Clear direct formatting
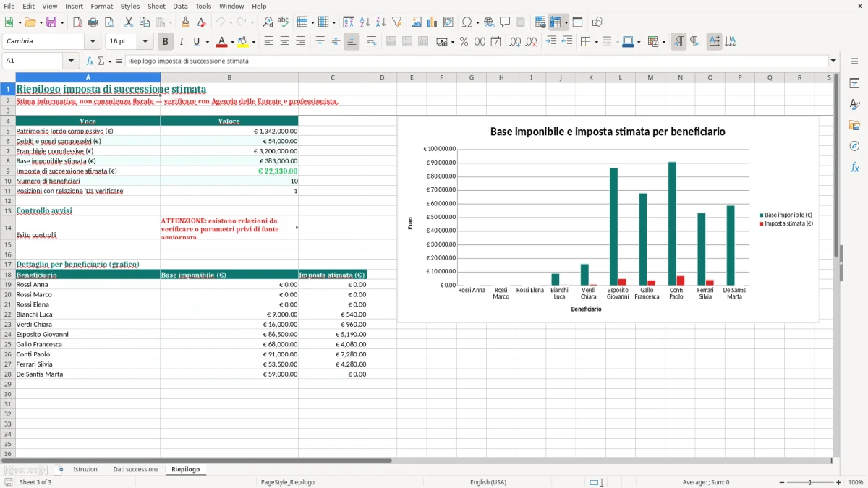868x488 pixels. (202, 22)
